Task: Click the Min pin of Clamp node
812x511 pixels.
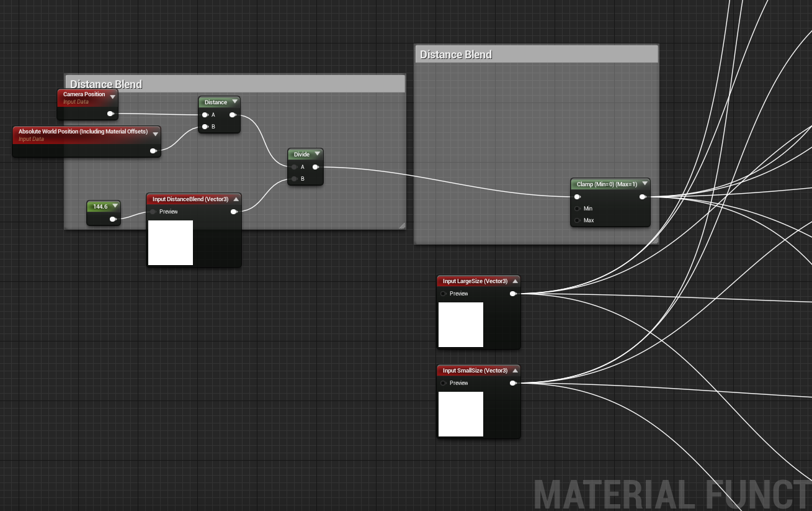Action: coord(578,209)
